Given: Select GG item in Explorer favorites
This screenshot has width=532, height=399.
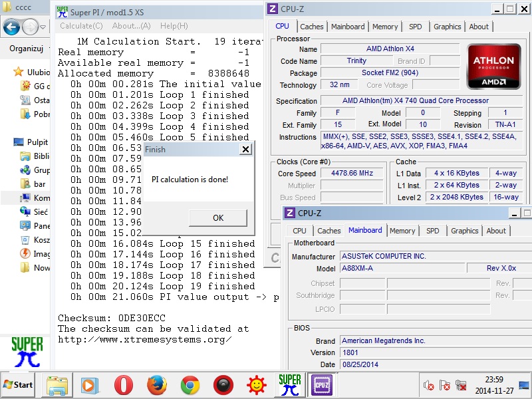Looking at the screenshot, I should coord(35,86).
